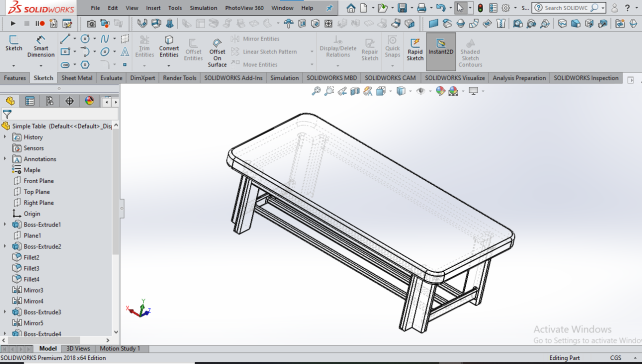This screenshot has width=642, height=364.
Task: Open the Convert Entities dropdown arrow
Action: 169,65
